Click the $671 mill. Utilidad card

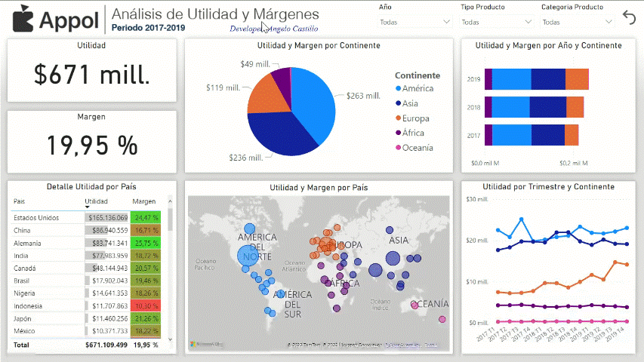(91, 73)
